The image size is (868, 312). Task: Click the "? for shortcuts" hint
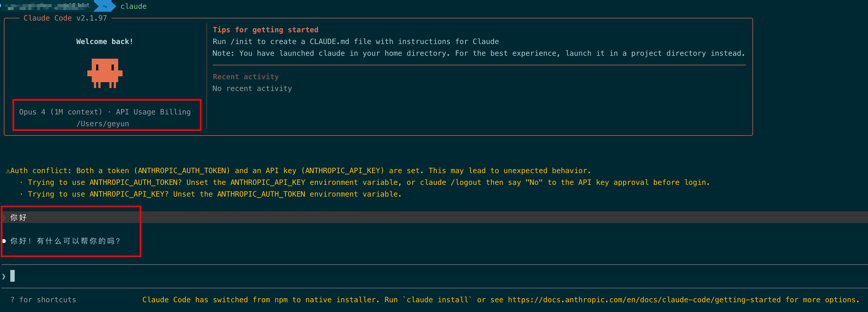(43, 300)
